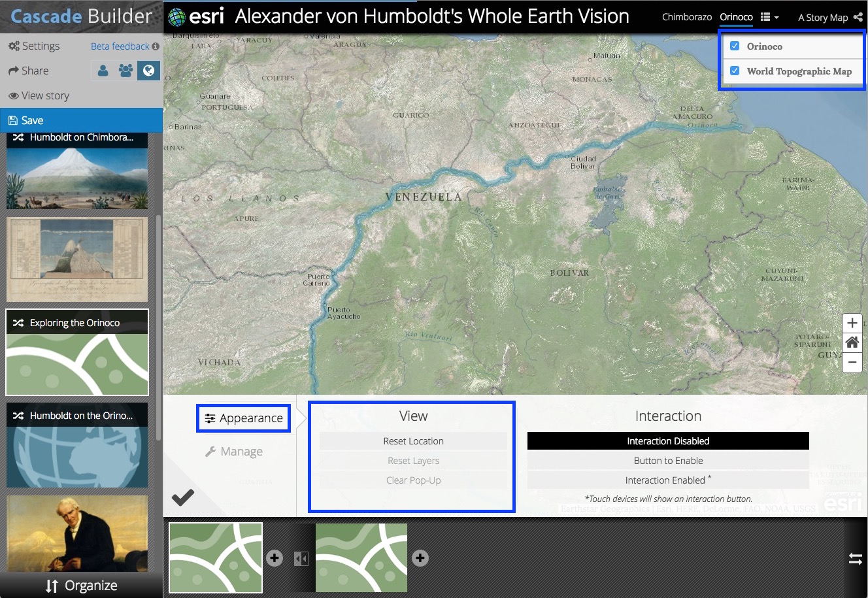This screenshot has height=598, width=868.
Task: Set sharing to organization group icon
Action: [125, 71]
